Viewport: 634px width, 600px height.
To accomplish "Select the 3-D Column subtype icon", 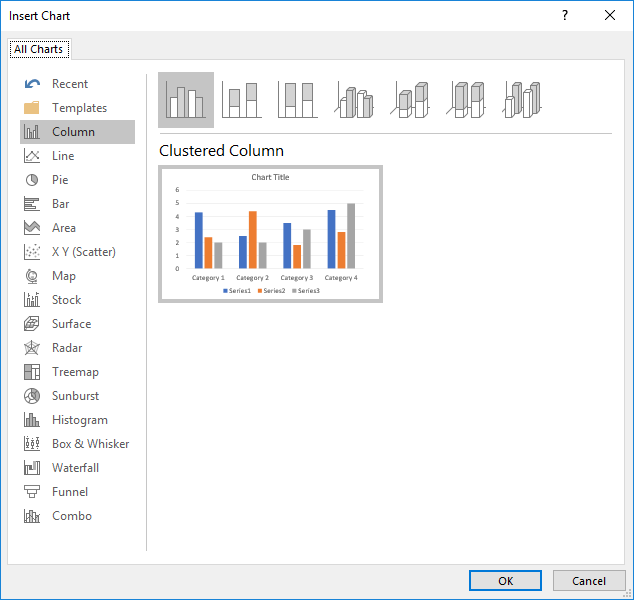I will tap(522, 100).
